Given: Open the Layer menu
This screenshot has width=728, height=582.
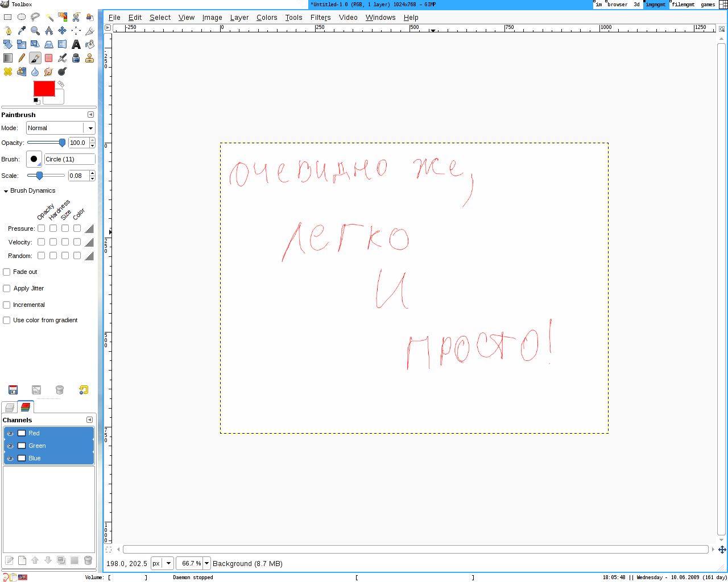Looking at the screenshot, I should point(239,18).
